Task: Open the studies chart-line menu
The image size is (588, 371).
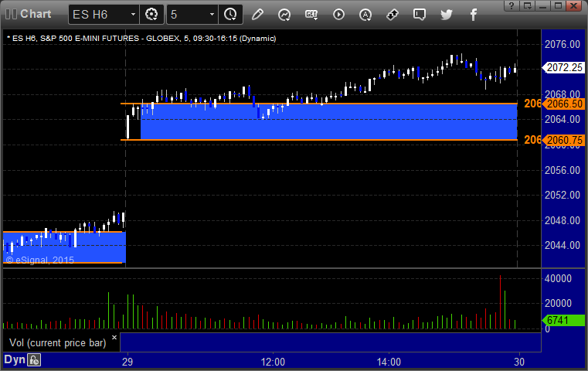Action: tap(284, 15)
